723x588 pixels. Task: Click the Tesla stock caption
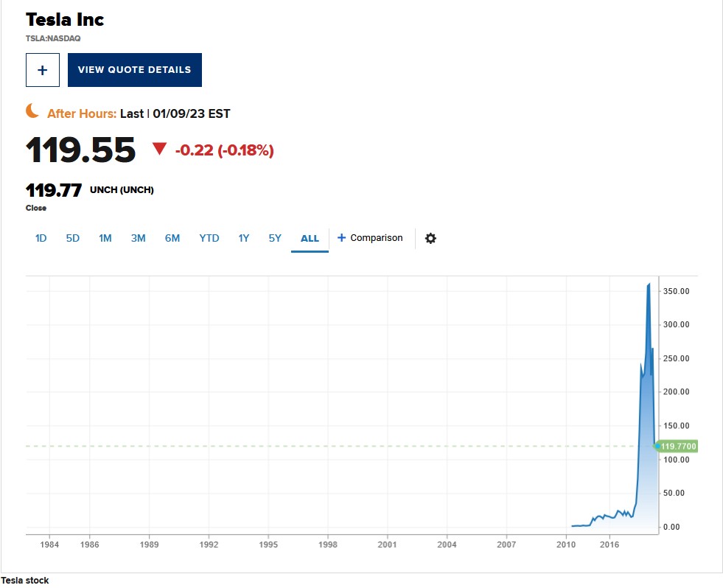(x=25, y=581)
